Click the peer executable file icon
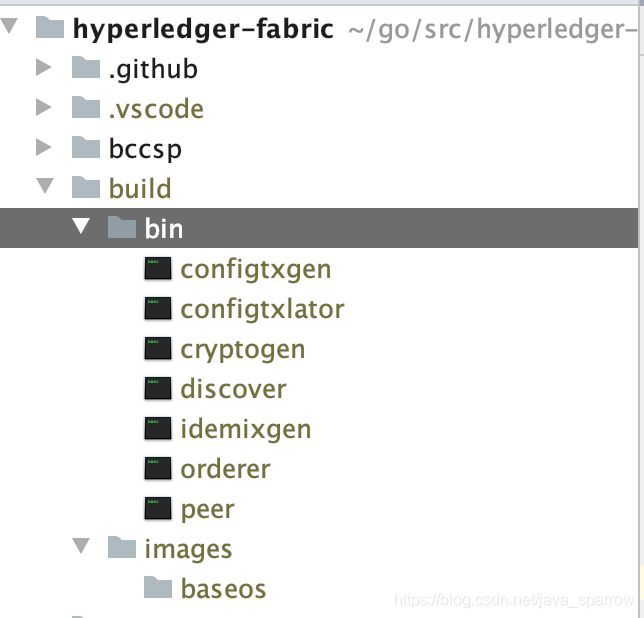This screenshot has width=644, height=618. (x=158, y=508)
